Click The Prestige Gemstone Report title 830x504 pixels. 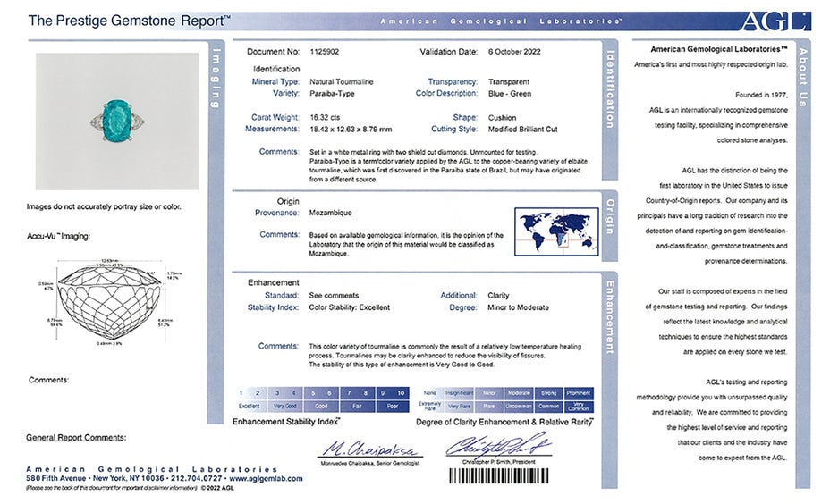click(130, 20)
